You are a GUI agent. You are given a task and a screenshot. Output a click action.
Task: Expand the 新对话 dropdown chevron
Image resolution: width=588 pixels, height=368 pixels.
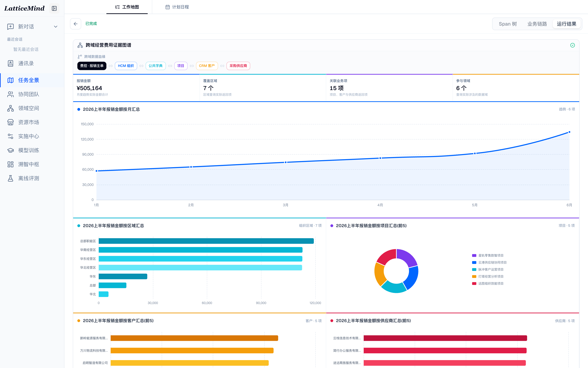[56, 26]
